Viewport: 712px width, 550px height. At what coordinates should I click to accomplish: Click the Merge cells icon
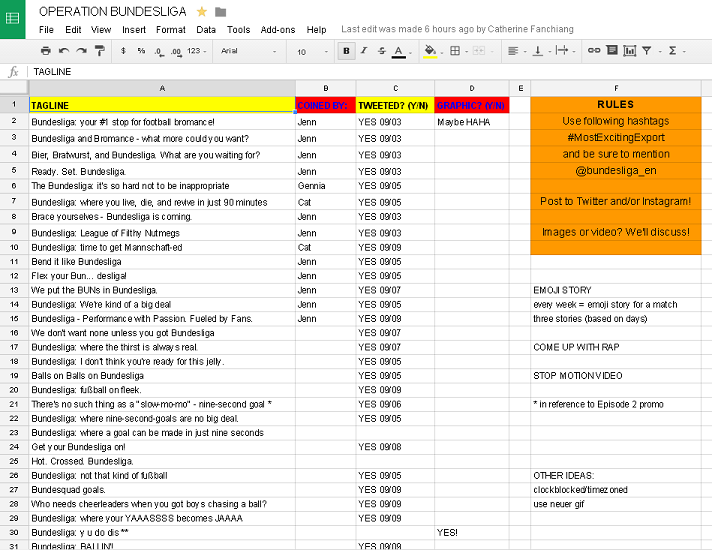pyautogui.click(x=479, y=51)
